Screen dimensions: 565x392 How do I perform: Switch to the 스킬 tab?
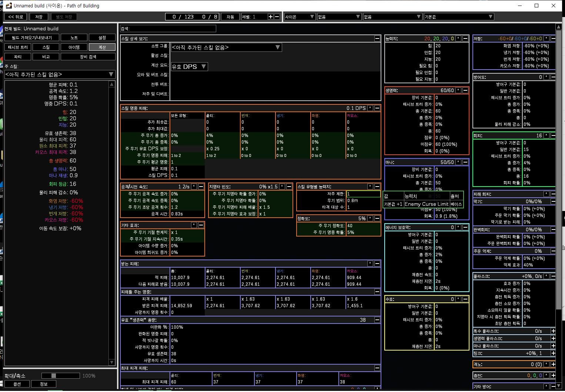point(46,47)
